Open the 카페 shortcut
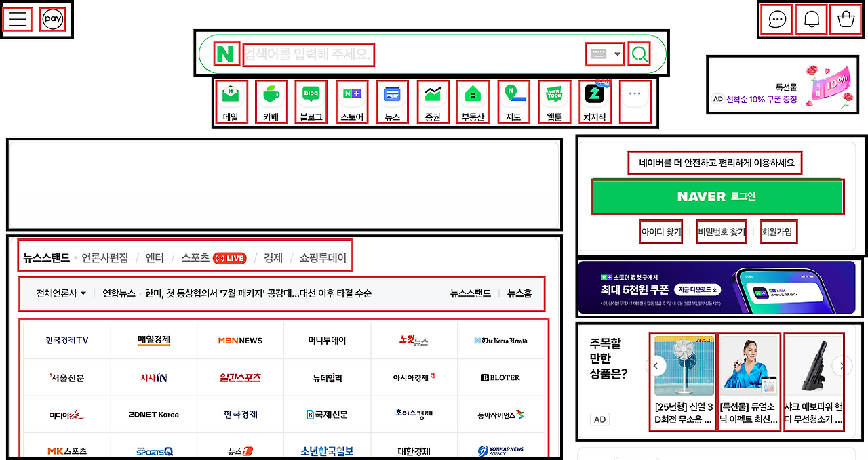Image resolution: width=868 pixels, height=460 pixels. pos(271,102)
